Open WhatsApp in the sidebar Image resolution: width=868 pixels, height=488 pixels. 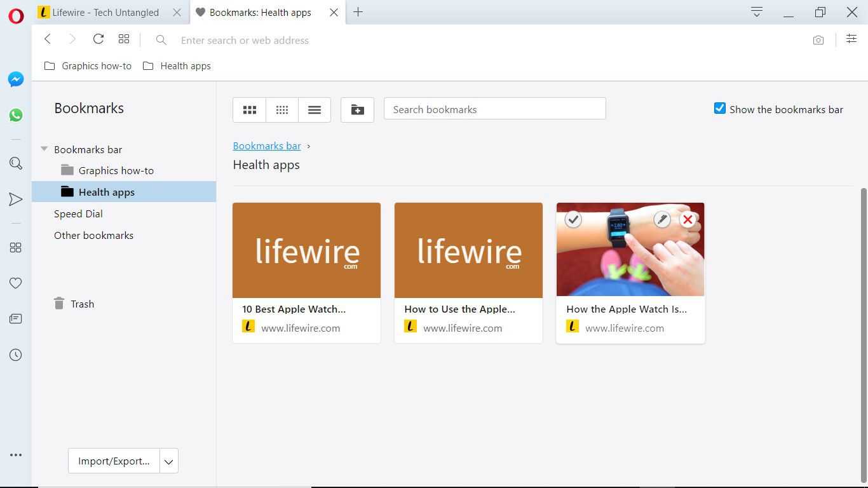pyautogui.click(x=16, y=115)
